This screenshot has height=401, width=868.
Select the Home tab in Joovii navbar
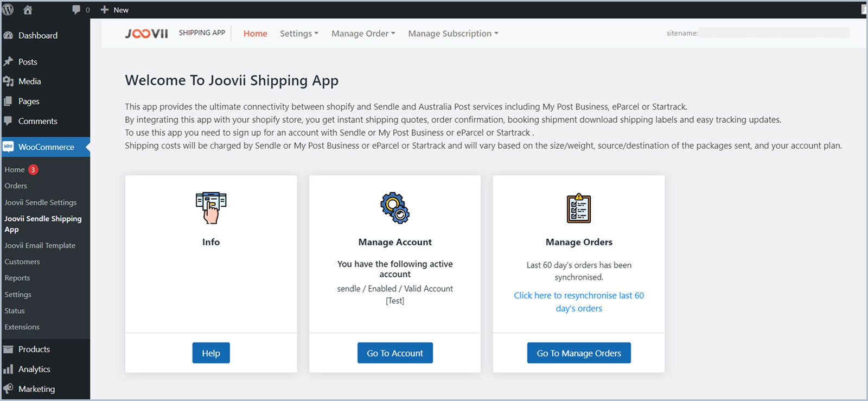click(x=255, y=34)
